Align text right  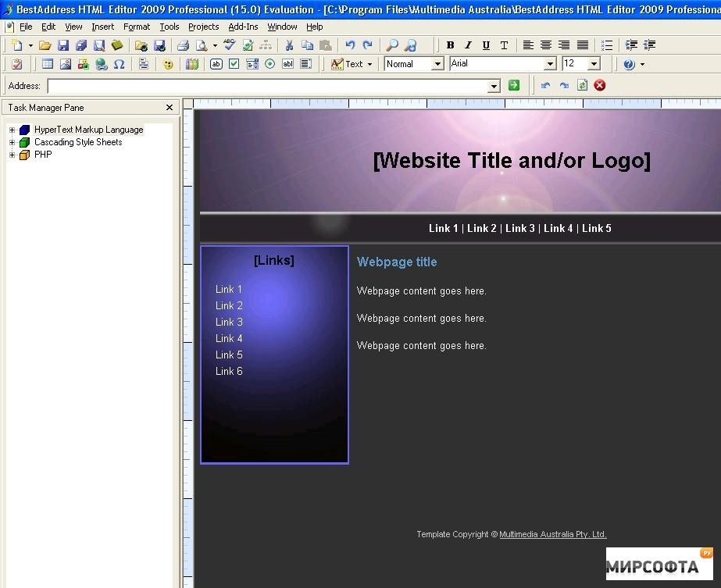564,45
